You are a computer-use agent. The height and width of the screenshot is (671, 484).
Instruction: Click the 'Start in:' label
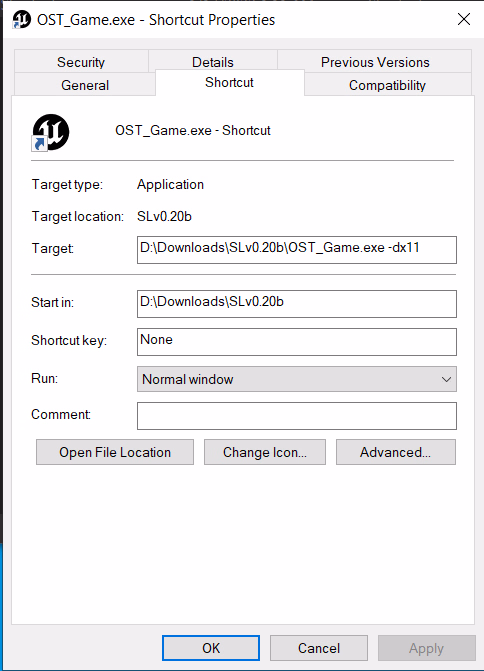[x=52, y=303]
